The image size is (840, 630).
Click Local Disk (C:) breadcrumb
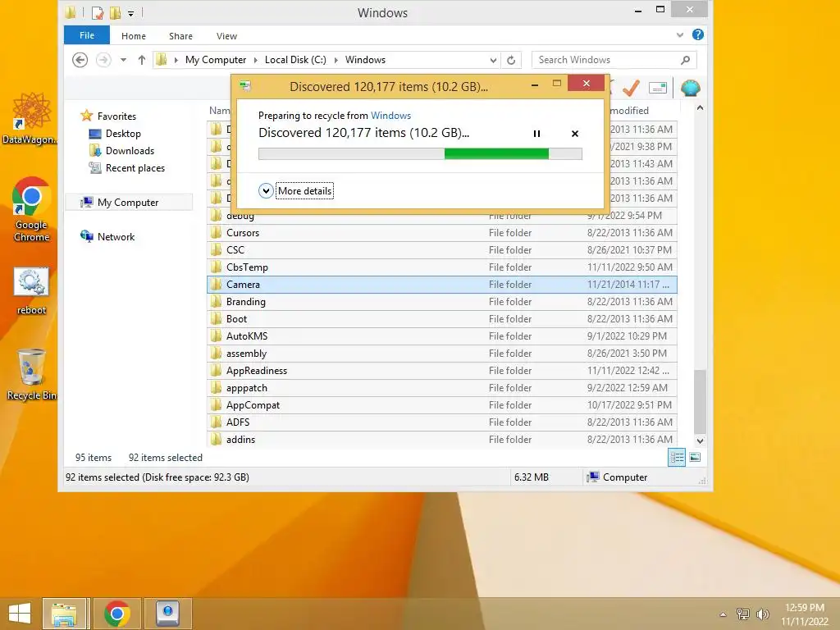point(295,60)
